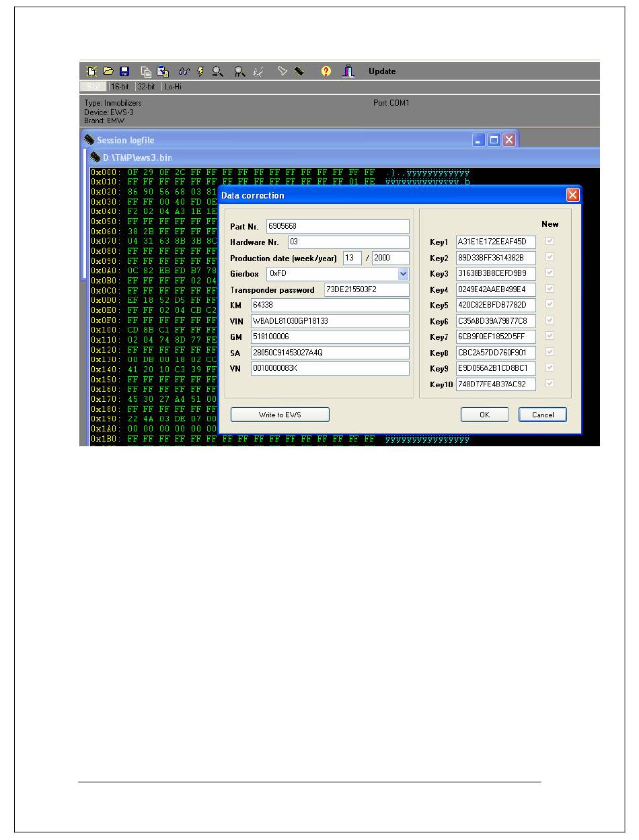
Task: Click the Key10 value field
Action: pos(496,385)
